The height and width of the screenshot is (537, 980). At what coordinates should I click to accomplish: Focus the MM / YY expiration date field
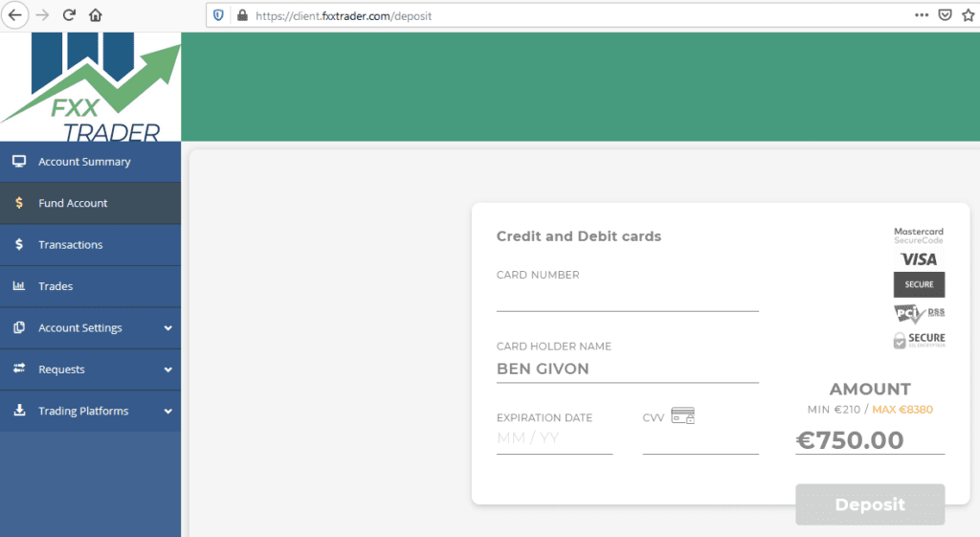(554, 438)
